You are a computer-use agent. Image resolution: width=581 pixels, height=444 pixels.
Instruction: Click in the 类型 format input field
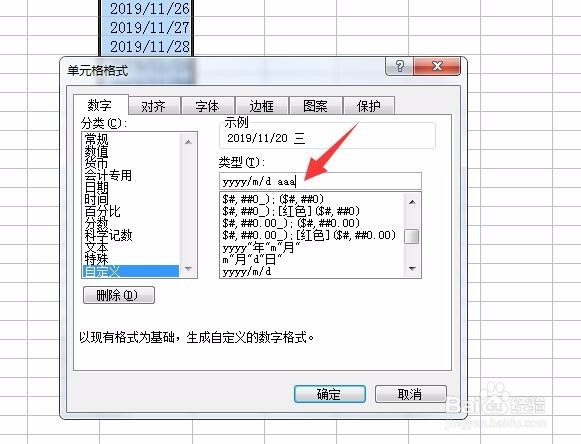coord(321,182)
